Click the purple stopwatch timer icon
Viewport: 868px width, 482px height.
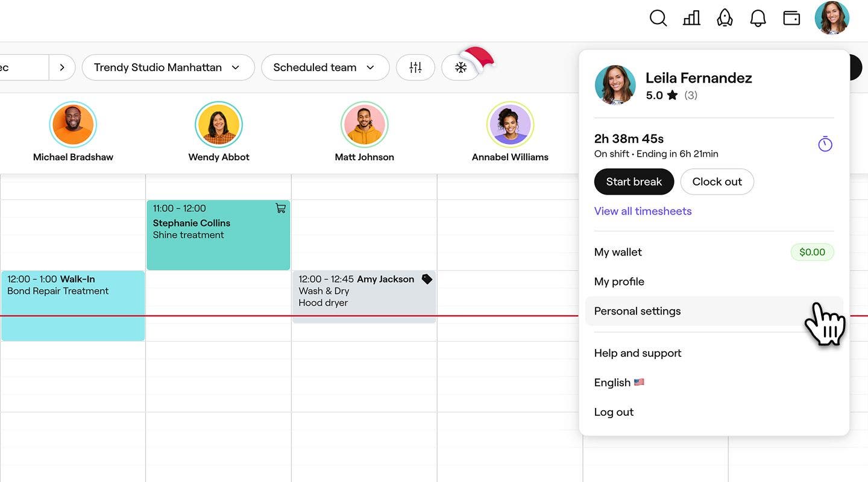click(825, 144)
